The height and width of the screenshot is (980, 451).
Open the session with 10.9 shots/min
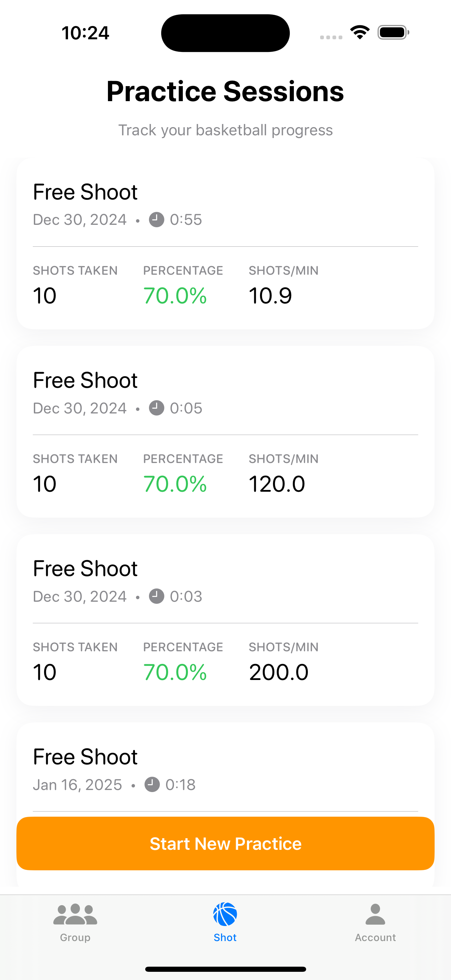point(225,244)
